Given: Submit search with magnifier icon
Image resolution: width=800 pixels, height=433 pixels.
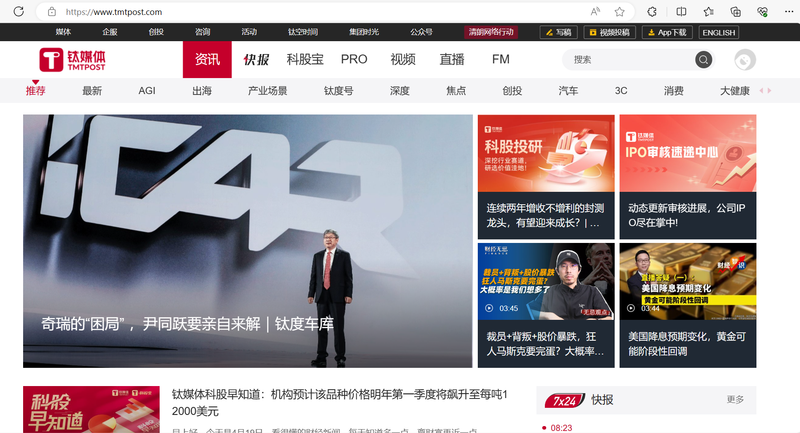Looking at the screenshot, I should [704, 60].
